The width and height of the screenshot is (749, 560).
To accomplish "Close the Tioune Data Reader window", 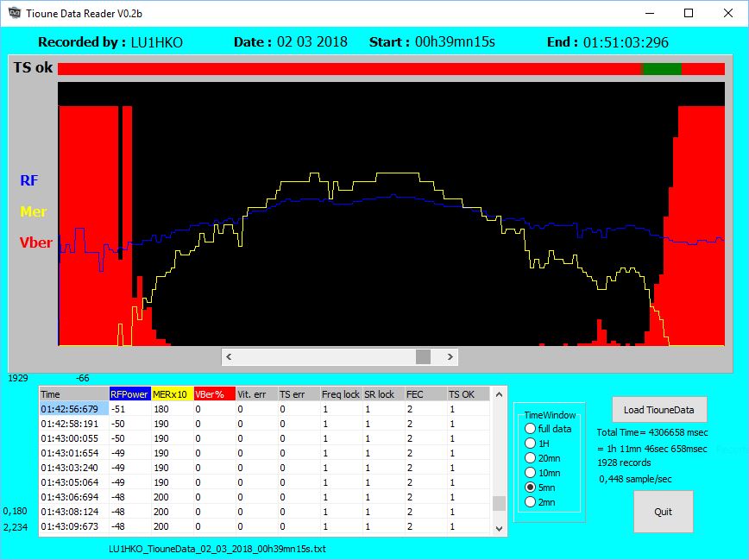I will click(728, 13).
